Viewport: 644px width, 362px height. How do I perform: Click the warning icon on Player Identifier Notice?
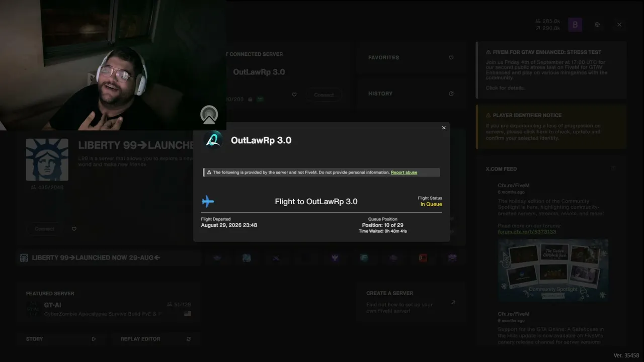coord(489,115)
